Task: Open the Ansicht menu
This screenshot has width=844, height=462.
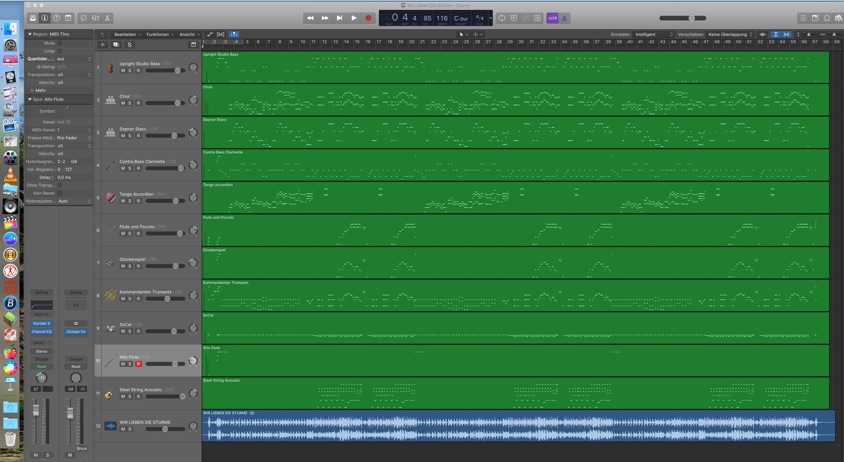Action: [189, 34]
